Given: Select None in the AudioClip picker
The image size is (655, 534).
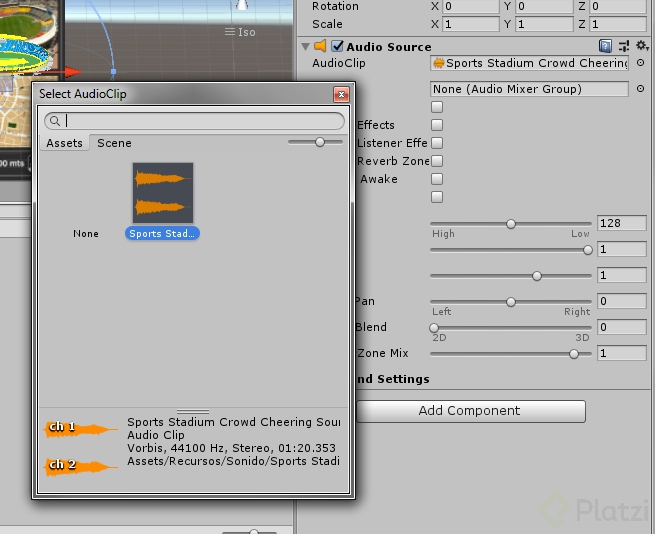Looking at the screenshot, I should [x=86, y=234].
